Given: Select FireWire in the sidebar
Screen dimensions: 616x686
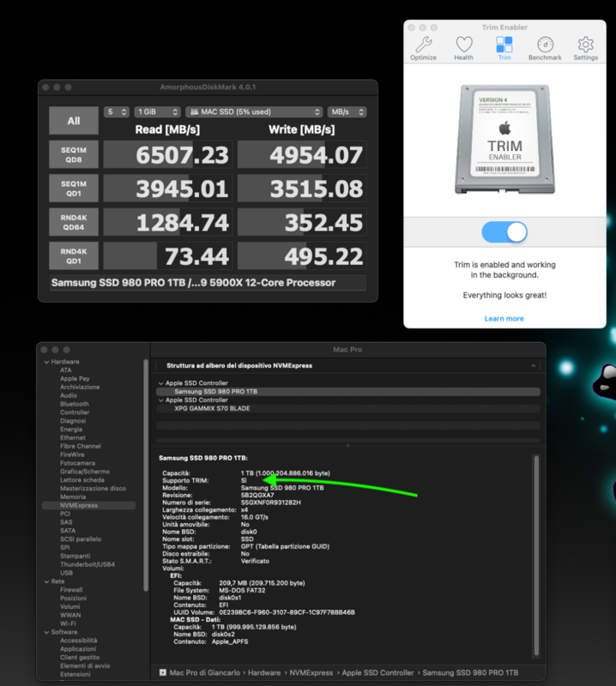Looking at the screenshot, I should 72,454.
